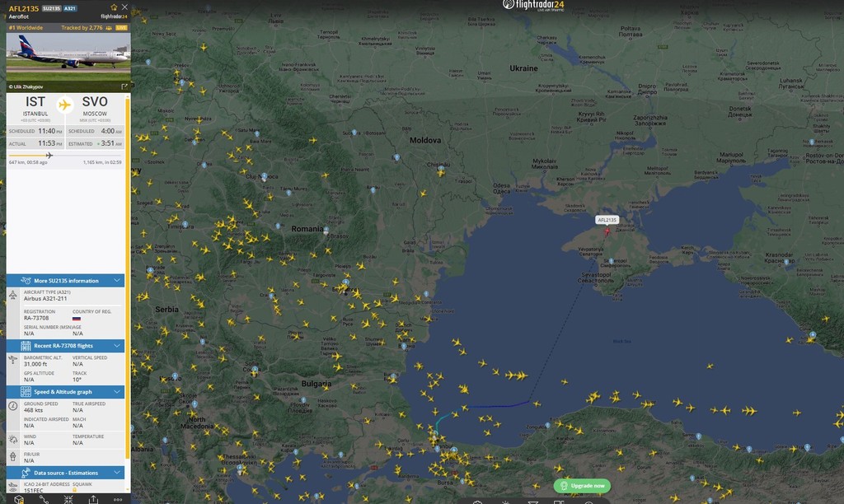This screenshot has height=504, width=844.
Task: Click the Flightradar24 logo at top
Action: pos(533,6)
